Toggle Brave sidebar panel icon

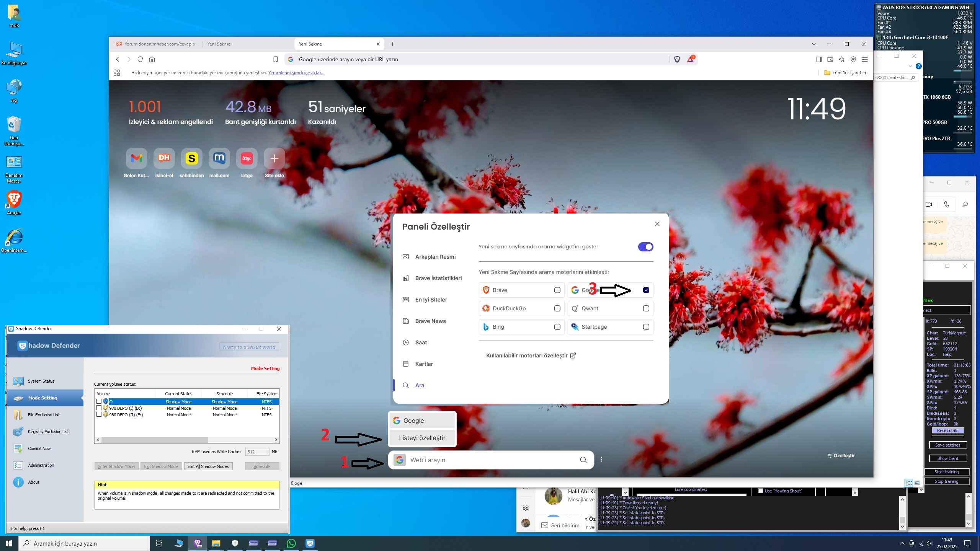tap(818, 59)
